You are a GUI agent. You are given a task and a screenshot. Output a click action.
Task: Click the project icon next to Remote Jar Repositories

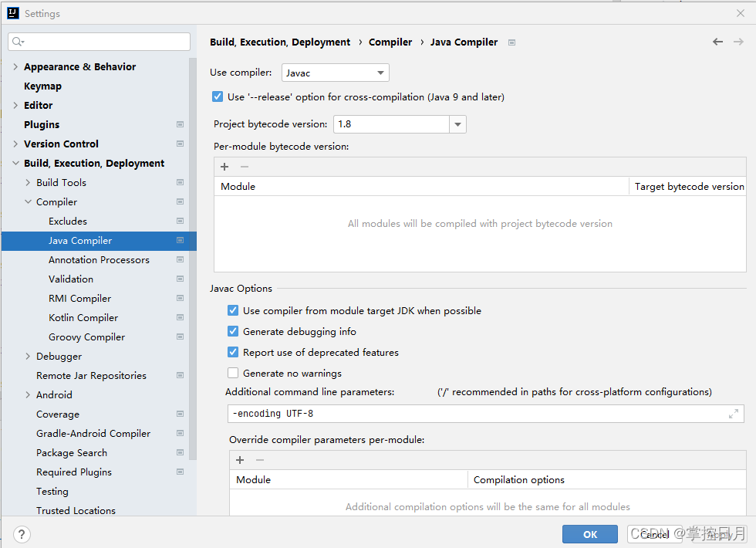pyautogui.click(x=180, y=375)
